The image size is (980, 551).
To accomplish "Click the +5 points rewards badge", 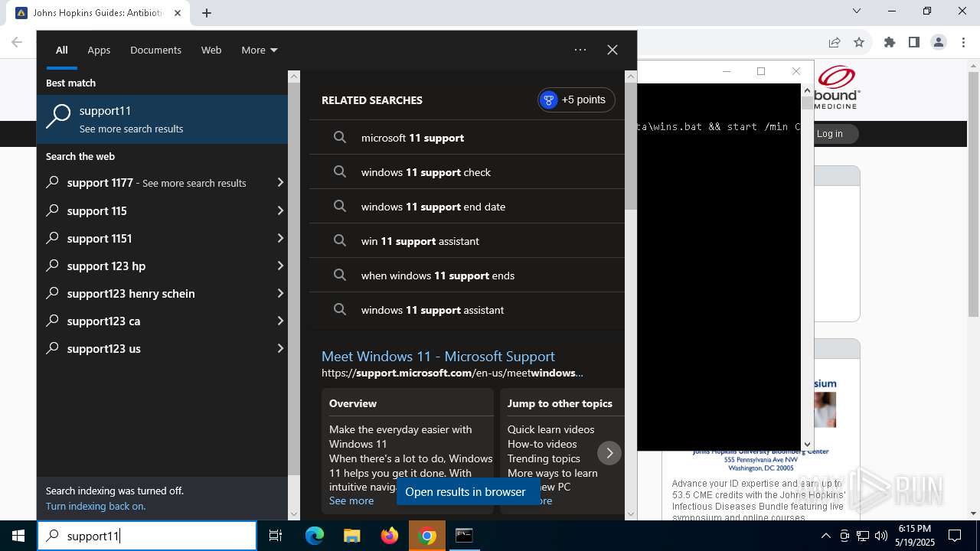I will (x=576, y=99).
